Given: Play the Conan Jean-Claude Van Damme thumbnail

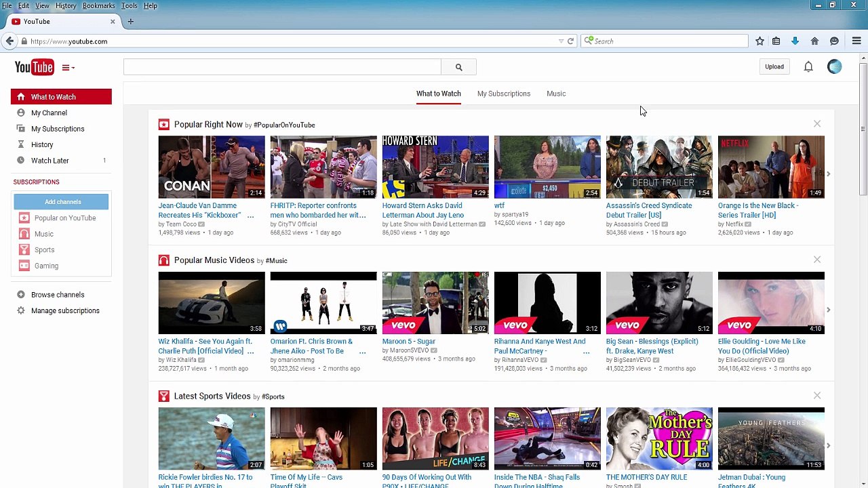Looking at the screenshot, I should coord(212,167).
